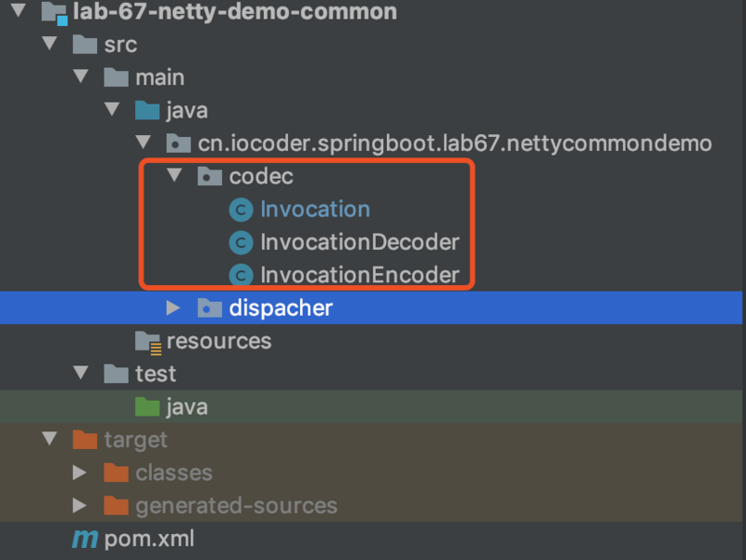The height and width of the screenshot is (560, 746).
Task: Collapse the codec package
Action: pyautogui.click(x=173, y=176)
